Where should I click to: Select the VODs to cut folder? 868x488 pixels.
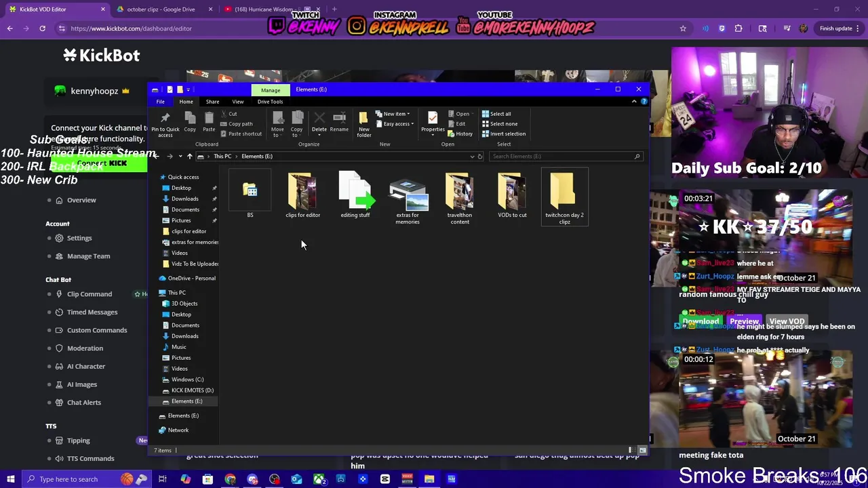coord(512,196)
